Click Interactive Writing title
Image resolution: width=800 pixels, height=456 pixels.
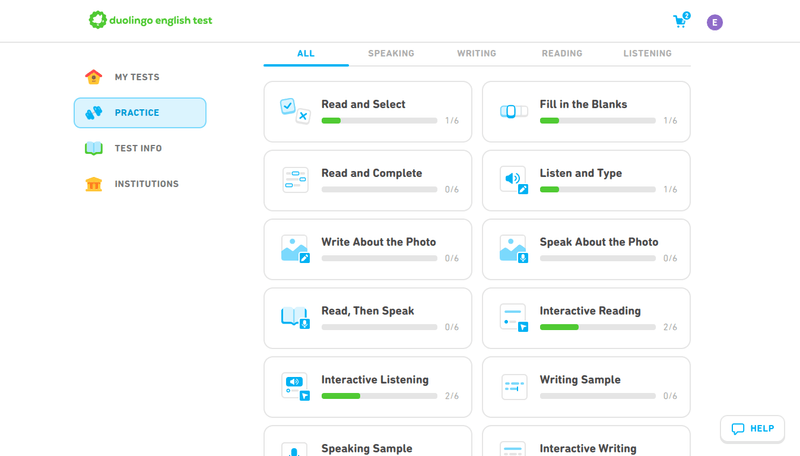tap(588, 449)
